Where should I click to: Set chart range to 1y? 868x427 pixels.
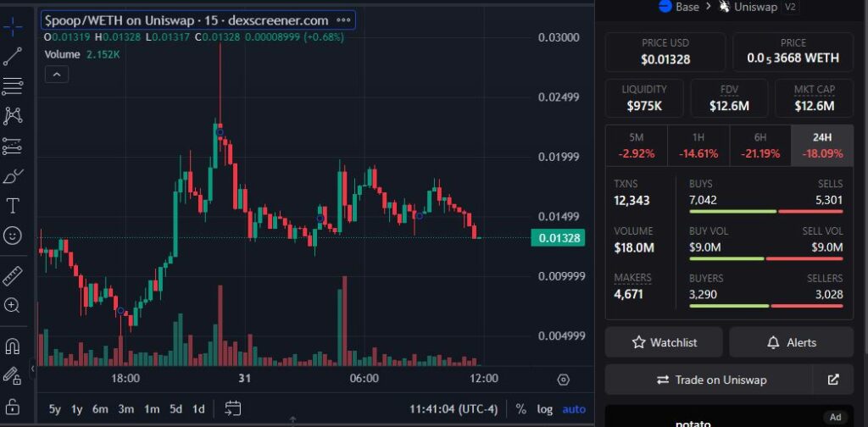point(77,409)
